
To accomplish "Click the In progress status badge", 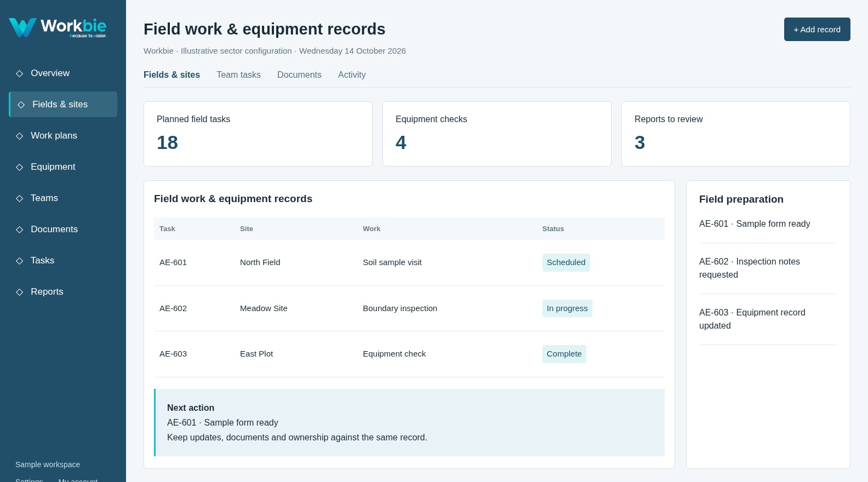I will tap(567, 308).
